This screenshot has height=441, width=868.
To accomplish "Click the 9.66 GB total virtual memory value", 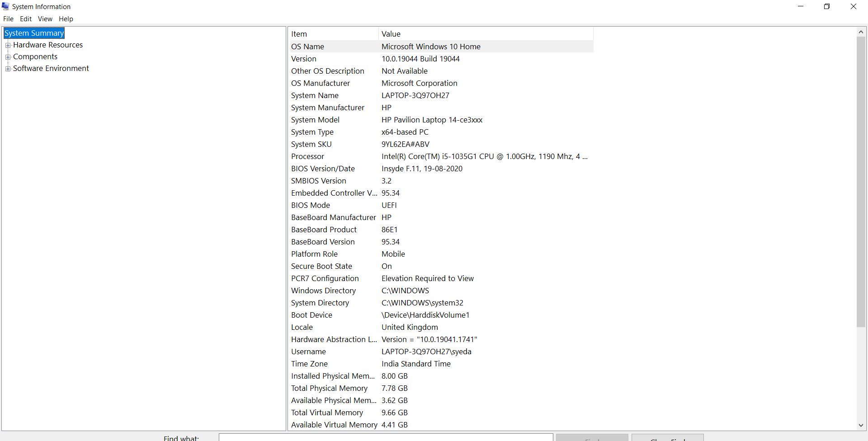I will click(395, 413).
